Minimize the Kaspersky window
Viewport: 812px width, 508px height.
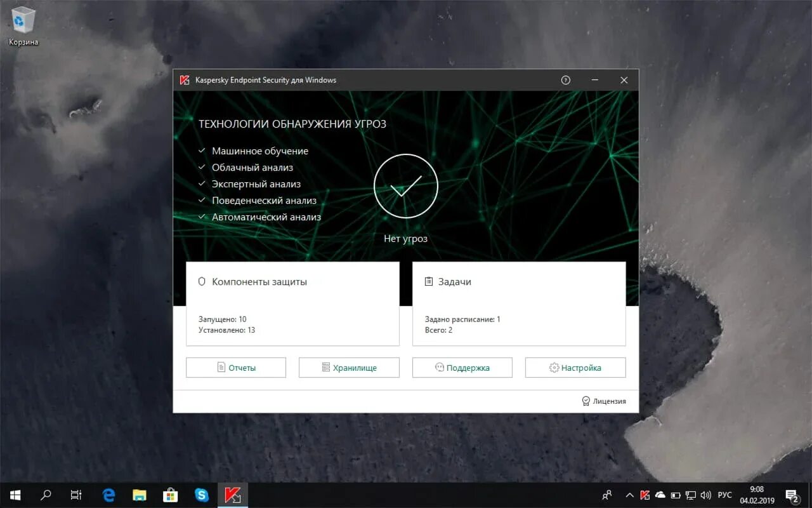point(595,80)
